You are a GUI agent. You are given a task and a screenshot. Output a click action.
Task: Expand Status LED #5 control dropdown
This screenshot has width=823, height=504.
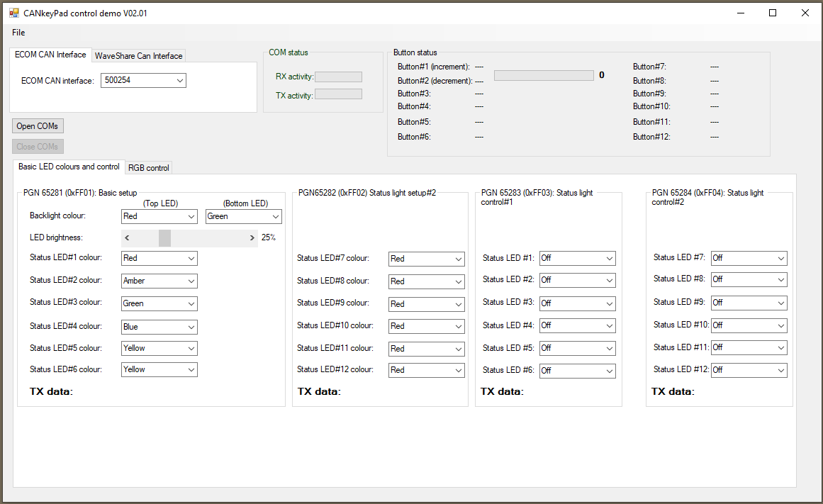click(577, 348)
